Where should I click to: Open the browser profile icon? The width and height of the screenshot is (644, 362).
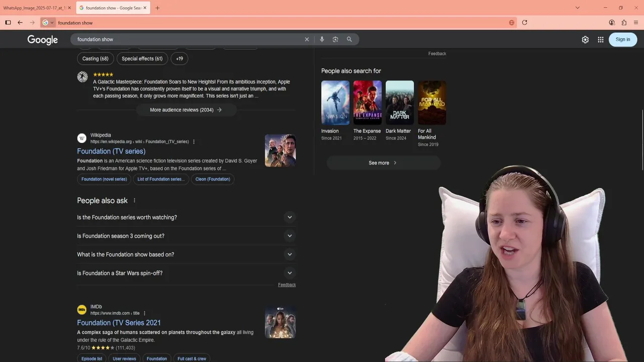coord(612,23)
